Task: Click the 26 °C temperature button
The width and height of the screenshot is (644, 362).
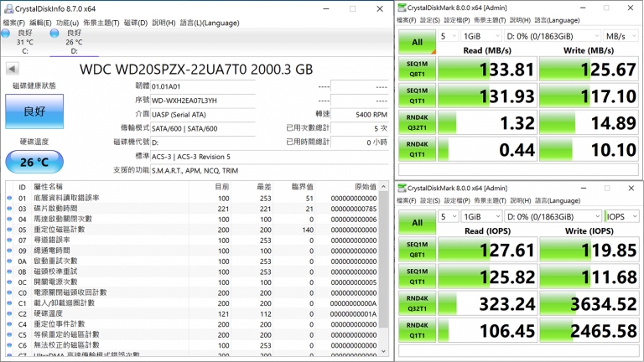Action: pos(34,162)
